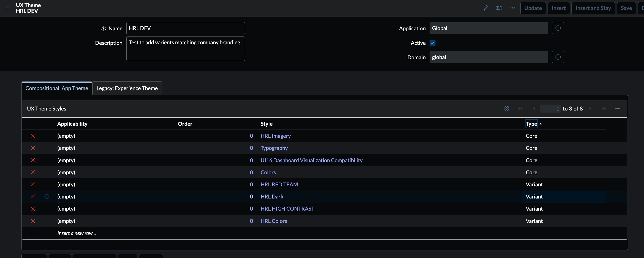Viewport: 644px width, 258px height.
Task: Open the HRL RED TEAM style record
Action: pyautogui.click(x=279, y=184)
